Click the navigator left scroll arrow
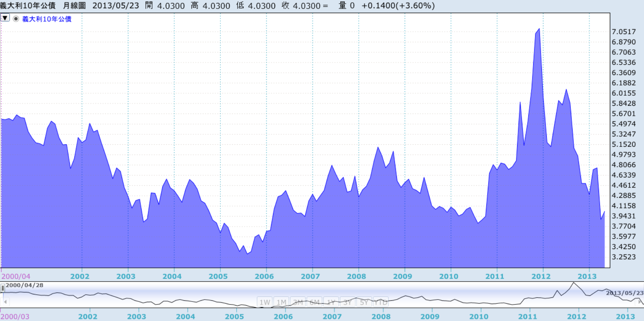The width and height of the screenshot is (644, 321). tap(5, 301)
